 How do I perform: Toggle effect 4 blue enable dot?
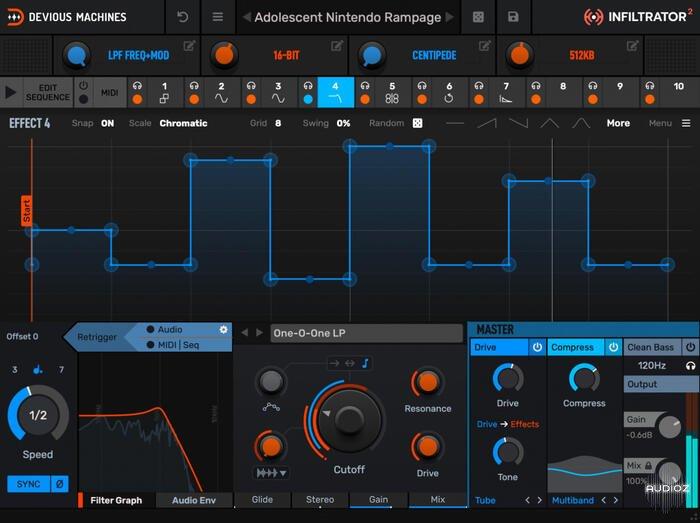click(308, 99)
